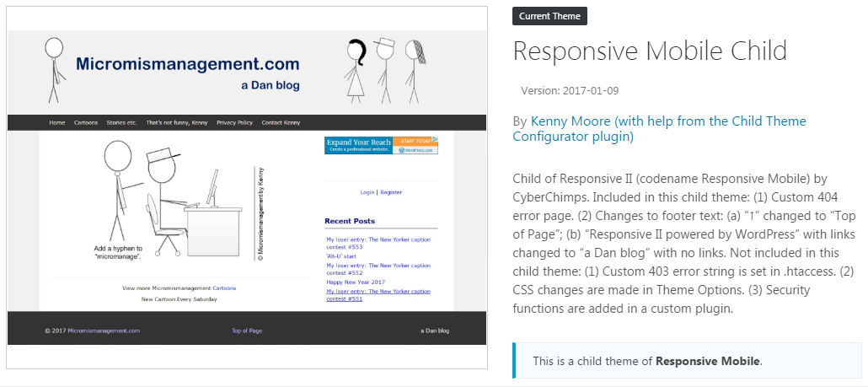The height and width of the screenshot is (387, 868).
Task: Click the Micromismanagement.com header title
Action: [188, 64]
